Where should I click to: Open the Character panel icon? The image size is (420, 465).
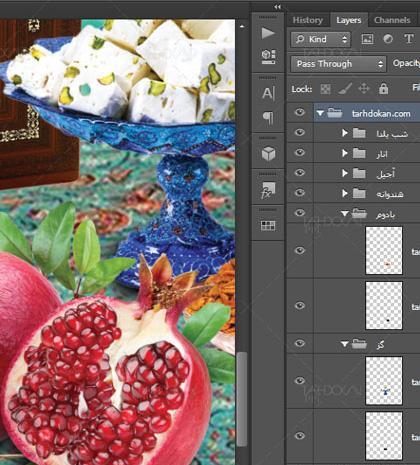[x=268, y=93]
